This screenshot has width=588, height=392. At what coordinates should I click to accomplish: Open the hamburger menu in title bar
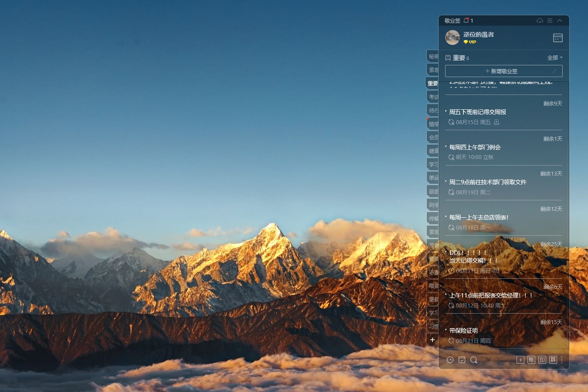(550, 20)
